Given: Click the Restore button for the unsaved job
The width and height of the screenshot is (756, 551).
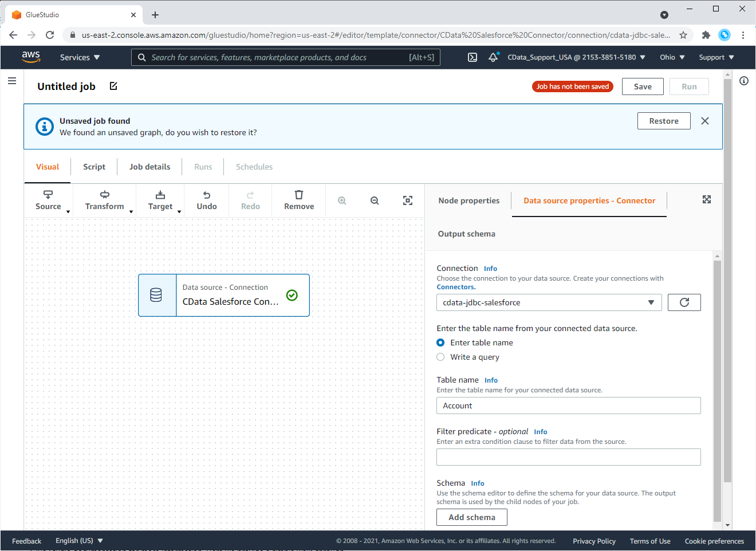Looking at the screenshot, I should [x=664, y=121].
